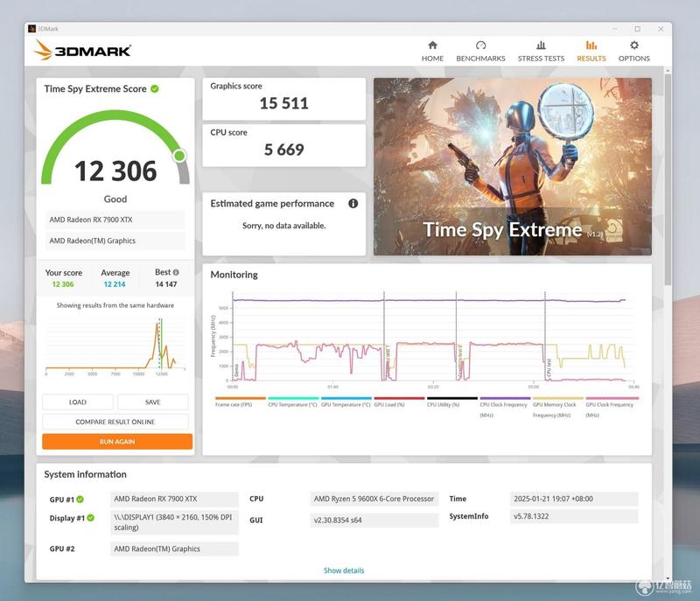Open the Options gear icon
The image size is (700, 601).
coord(633,45)
